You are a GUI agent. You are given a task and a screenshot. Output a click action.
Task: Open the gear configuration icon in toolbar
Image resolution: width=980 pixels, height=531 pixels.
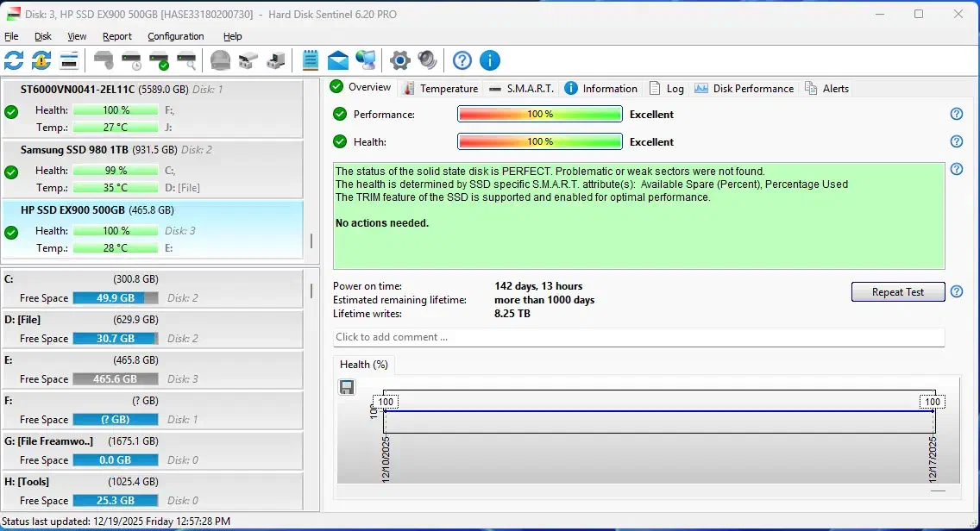tap(399, 60)
